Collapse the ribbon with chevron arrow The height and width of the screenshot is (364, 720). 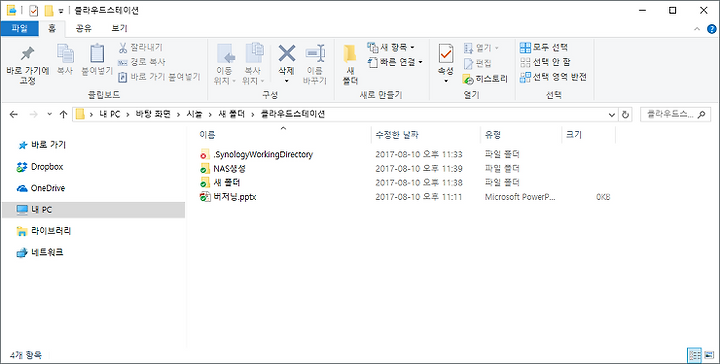pyautogui.click(x=697, y=29)
